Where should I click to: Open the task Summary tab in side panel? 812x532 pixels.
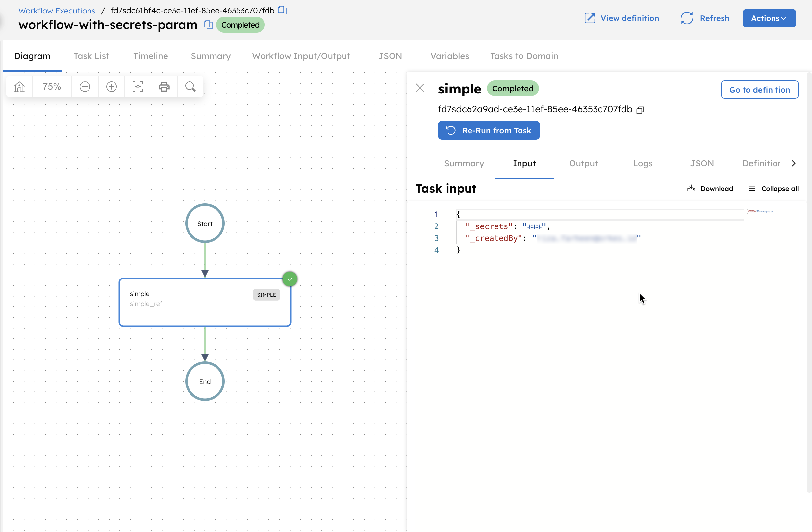(x=464, y=163)
